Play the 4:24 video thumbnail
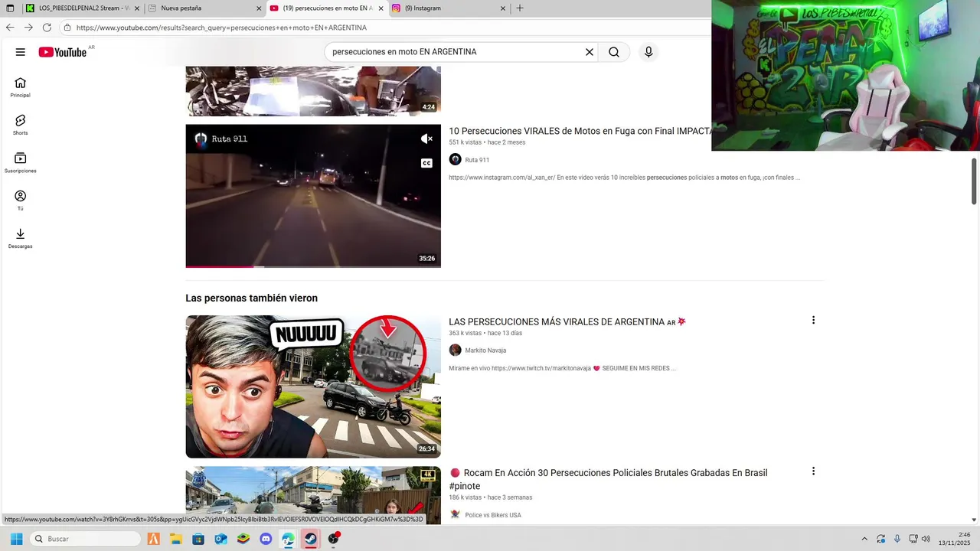The width and height of the screenshot is (980, 551). pos(313,91)
